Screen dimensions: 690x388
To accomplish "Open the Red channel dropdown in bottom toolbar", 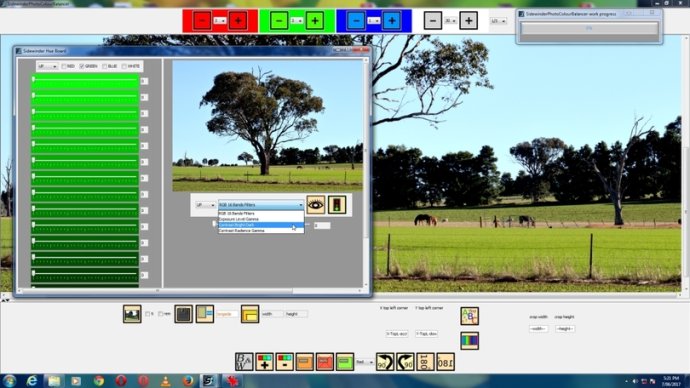I will (365, 362).
